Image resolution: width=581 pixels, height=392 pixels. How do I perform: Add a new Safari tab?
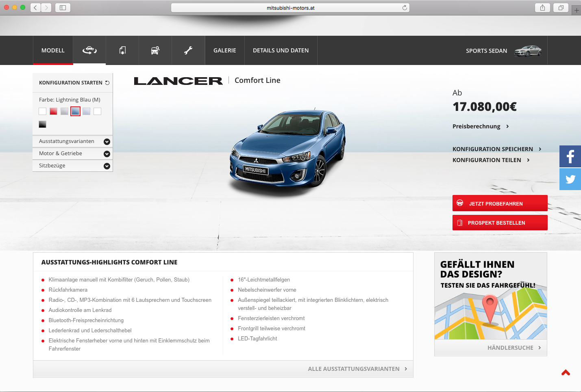(x=577, y=10)
